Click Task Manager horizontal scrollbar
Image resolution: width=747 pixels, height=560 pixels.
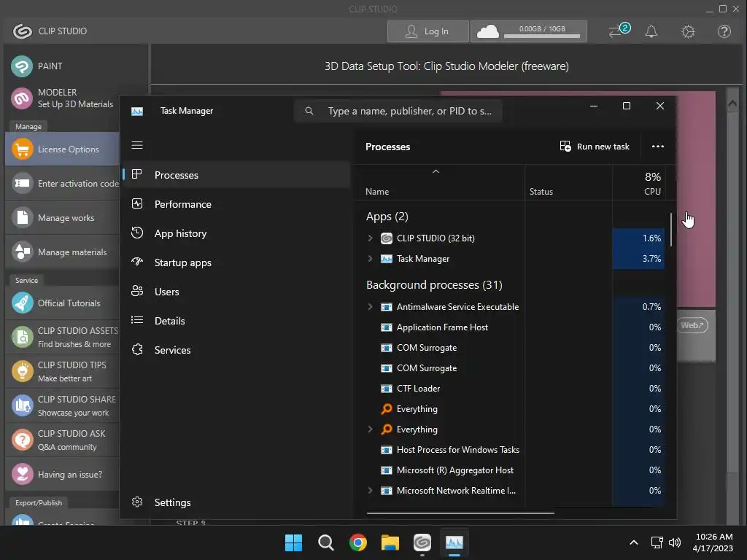point(460,513)
